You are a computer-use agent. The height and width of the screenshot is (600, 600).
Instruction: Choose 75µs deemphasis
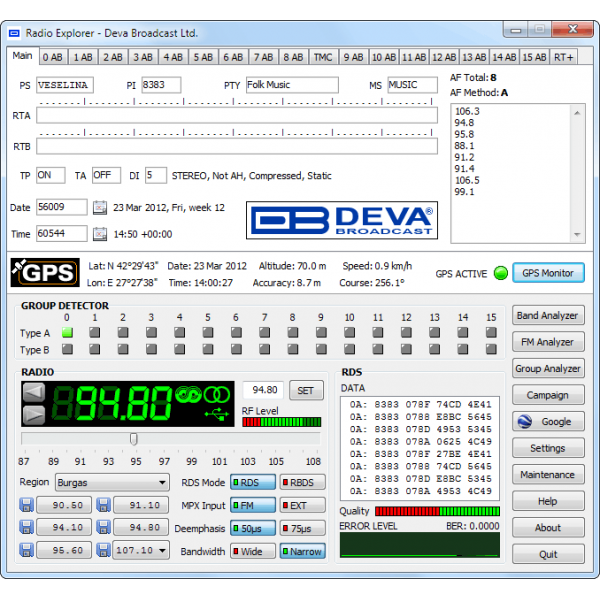(x=303, y=528)
